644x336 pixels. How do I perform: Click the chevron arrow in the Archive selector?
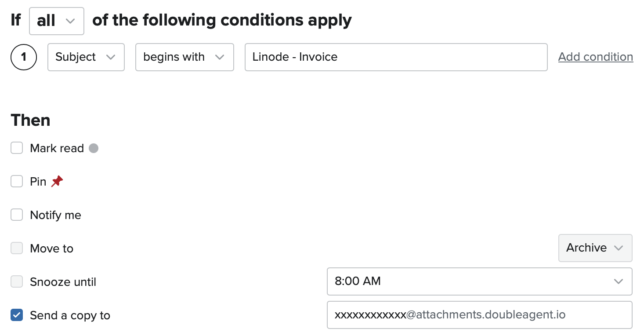point(619,248)
